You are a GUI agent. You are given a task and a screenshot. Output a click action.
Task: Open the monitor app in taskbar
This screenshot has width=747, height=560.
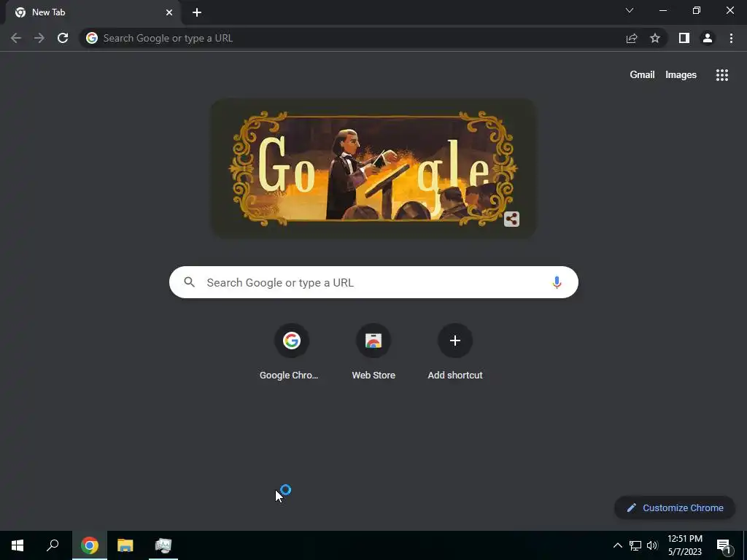tap(163, 545)
